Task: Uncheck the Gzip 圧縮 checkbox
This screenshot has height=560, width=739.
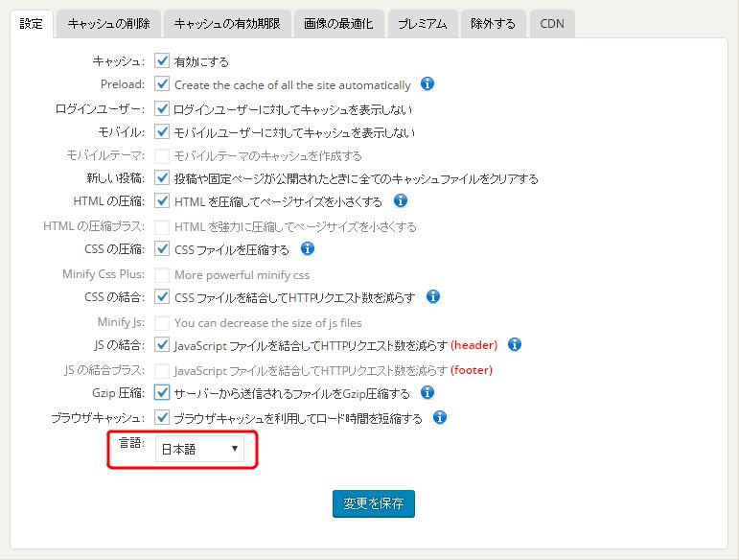Action: tap(162, 393)
